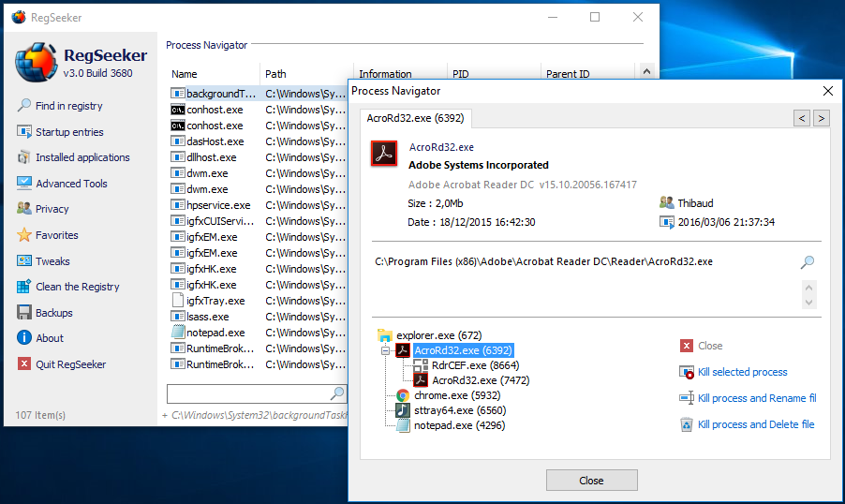
Task: Sort process list by Path column
Action: tap(275, 74)
